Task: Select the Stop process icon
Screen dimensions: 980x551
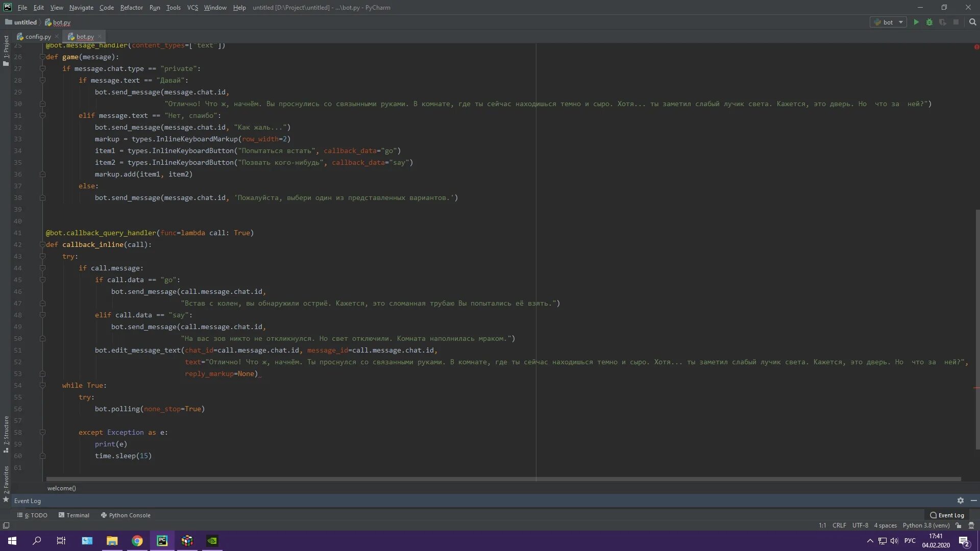Action: (955, 22)
